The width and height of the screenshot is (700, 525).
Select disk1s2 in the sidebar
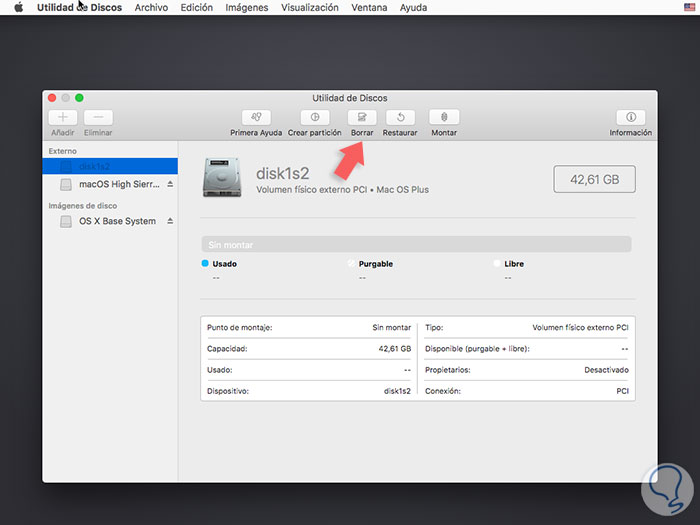tap(110, 166)
